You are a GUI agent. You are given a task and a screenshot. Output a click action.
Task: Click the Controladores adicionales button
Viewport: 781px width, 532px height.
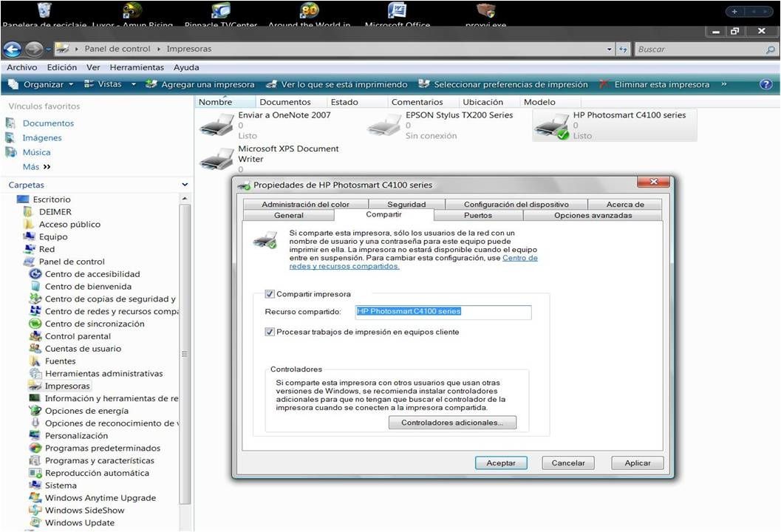point(452,423)
